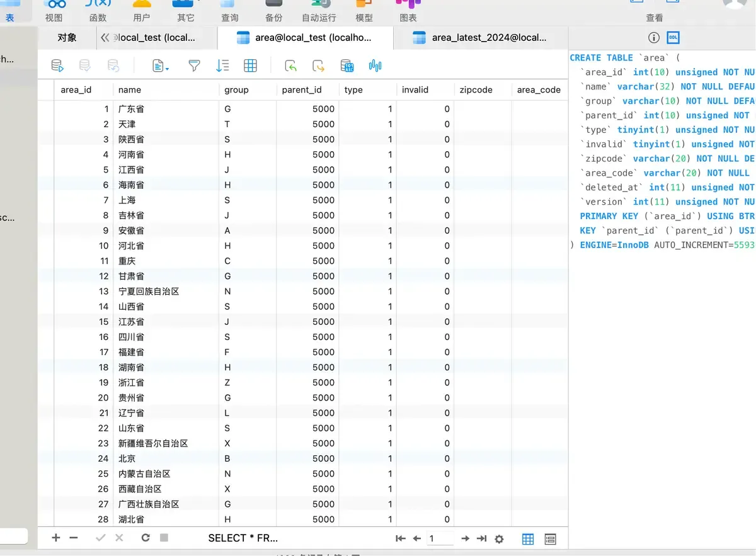
Task: Select the 天津 name cell
Action: coord(166,124)
